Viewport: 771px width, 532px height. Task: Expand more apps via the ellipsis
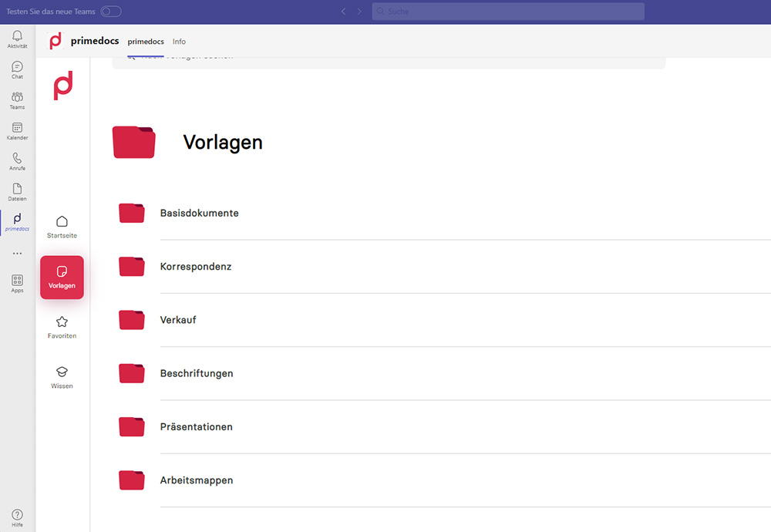(16, 253)
